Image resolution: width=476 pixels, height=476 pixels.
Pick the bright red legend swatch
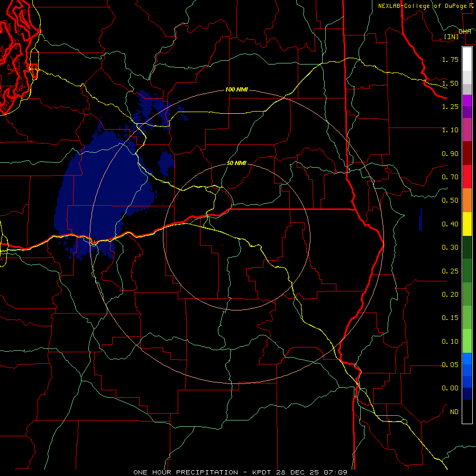tap(467, 177)
